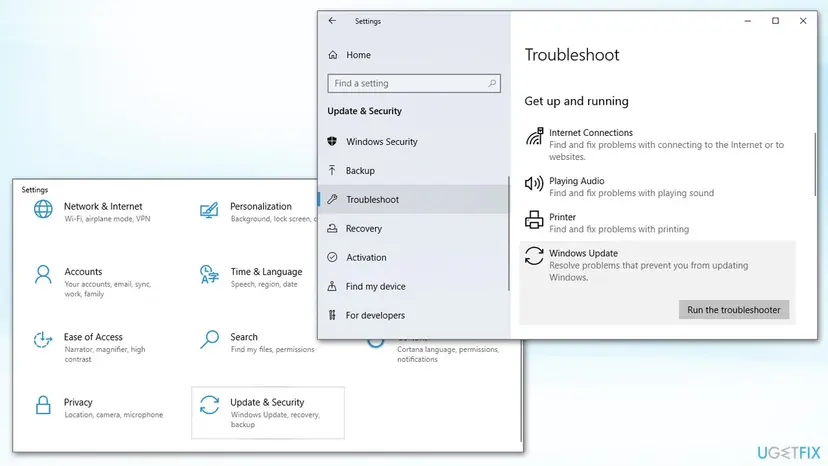828x466 pixels.
Task: Click the Recovery icon in sidebar
Action: click(x=332, y=228)
